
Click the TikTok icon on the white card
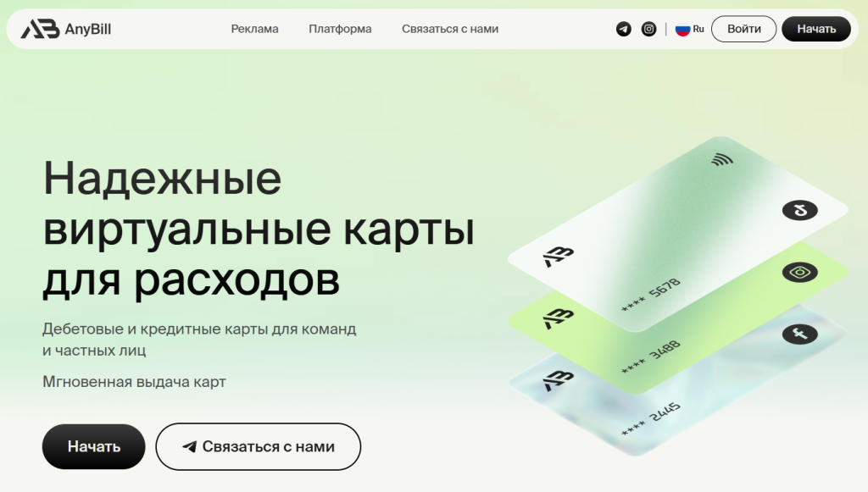coord(800,210)
